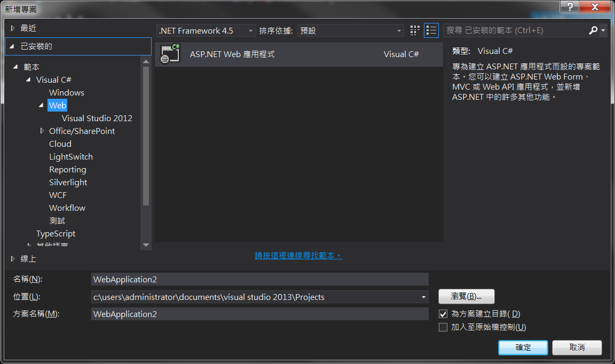Select the LightSwitch category
Viewport: 615px width, 364px height.
[71, 156]
